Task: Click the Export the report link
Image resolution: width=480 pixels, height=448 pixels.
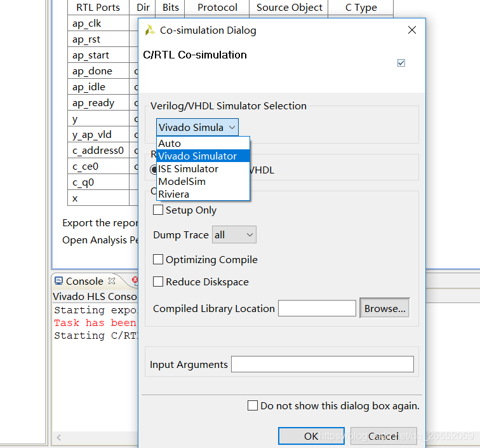Action: [x=100, y=223]
